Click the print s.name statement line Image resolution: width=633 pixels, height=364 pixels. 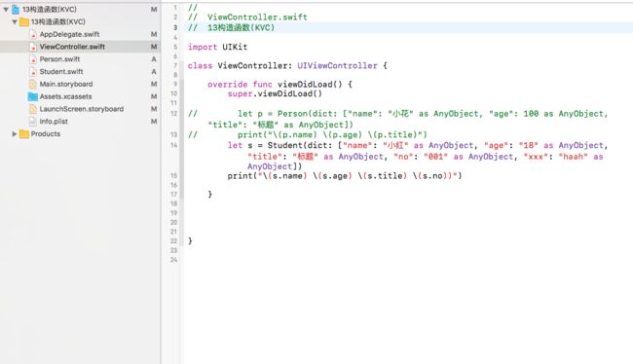[345, 176]
